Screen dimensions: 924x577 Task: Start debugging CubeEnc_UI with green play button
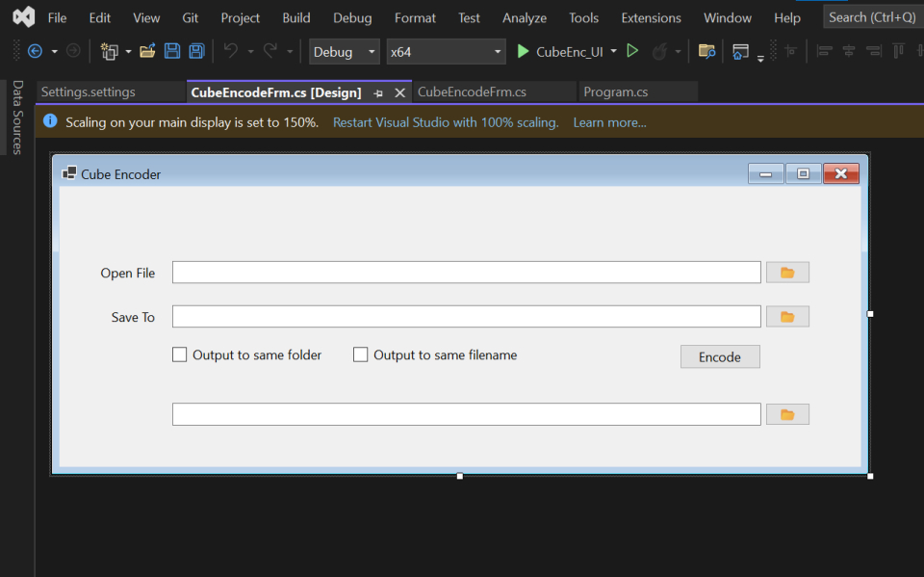coord(523,51)
